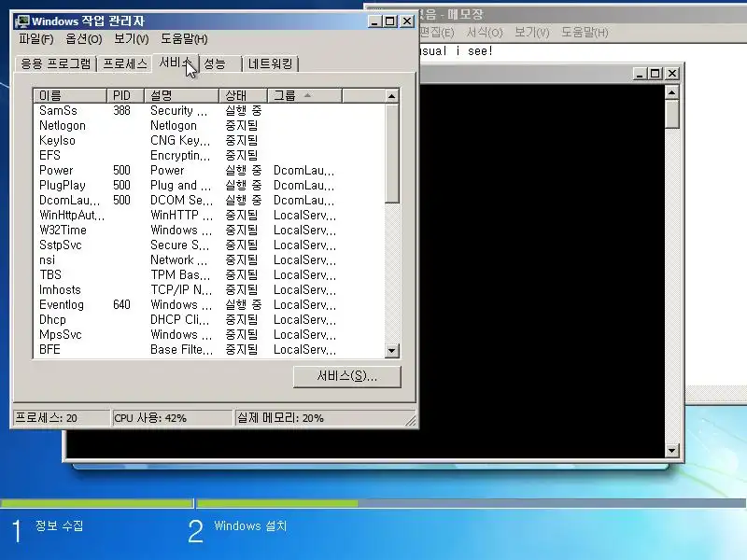Select the MpsSvc service row
The width and height of the screenshot is (747, 560).
click(x=209, y=334)
